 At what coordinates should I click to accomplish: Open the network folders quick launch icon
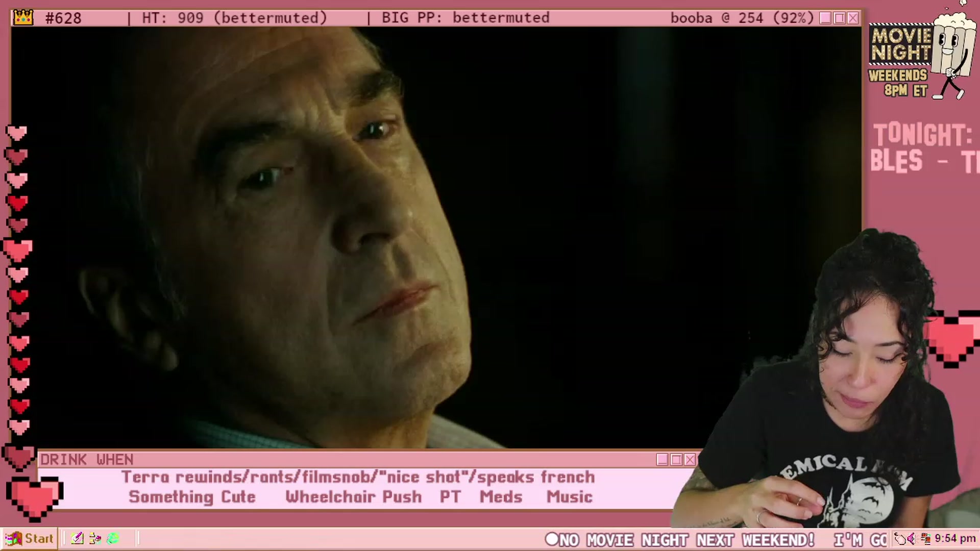click(x=95, y=538)
